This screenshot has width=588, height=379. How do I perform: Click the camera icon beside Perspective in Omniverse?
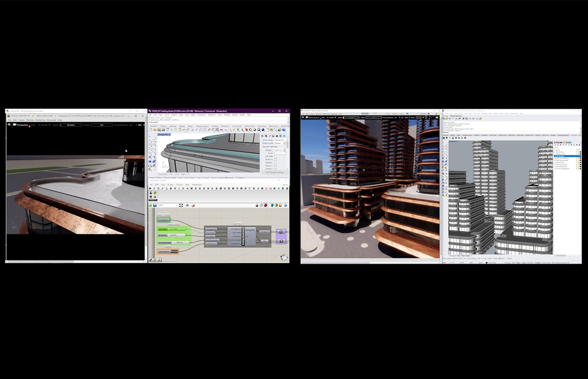[14, 125]
